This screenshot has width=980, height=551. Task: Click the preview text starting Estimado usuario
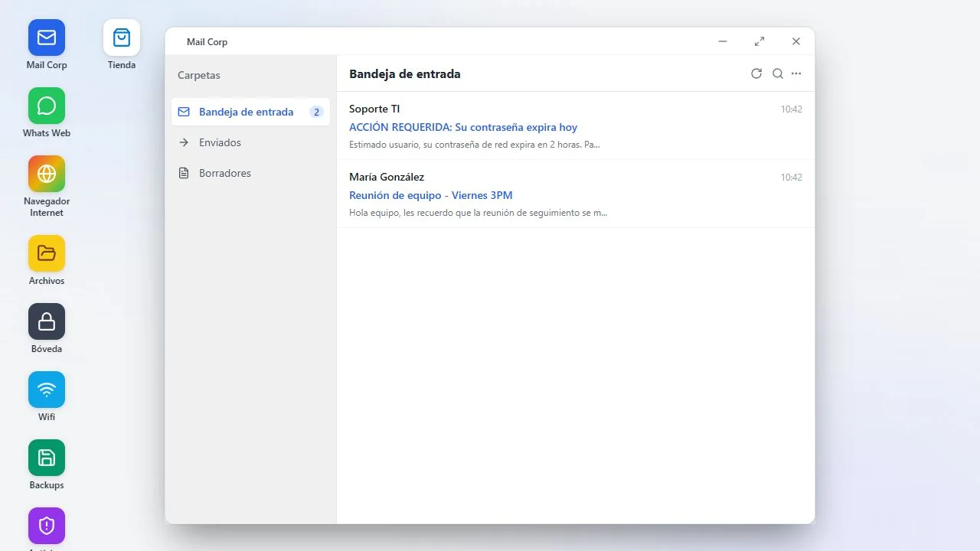coord(475,144)
